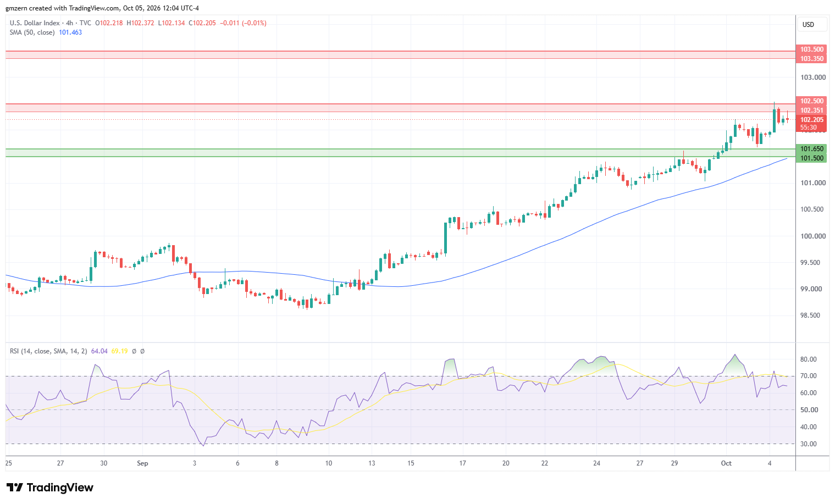Click the high value H102.372

141,23
